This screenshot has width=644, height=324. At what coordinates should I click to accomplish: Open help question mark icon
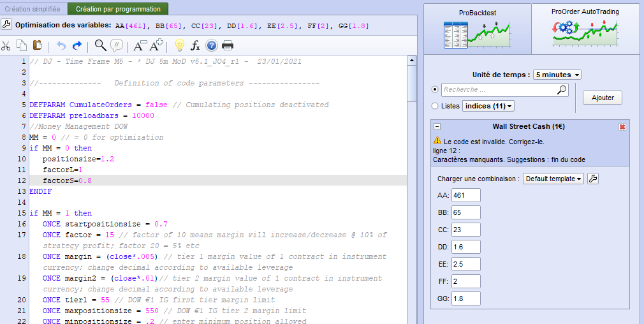[211, 45]
